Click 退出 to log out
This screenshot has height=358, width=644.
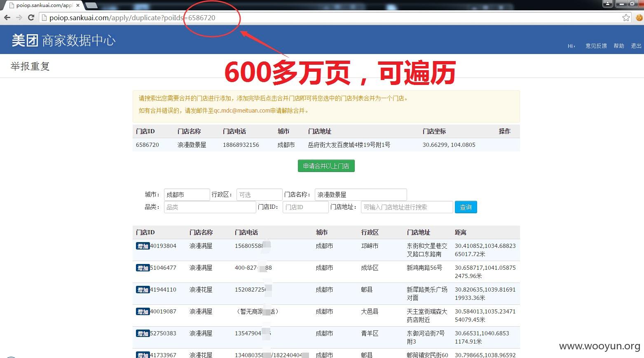[x=636, y=46]
